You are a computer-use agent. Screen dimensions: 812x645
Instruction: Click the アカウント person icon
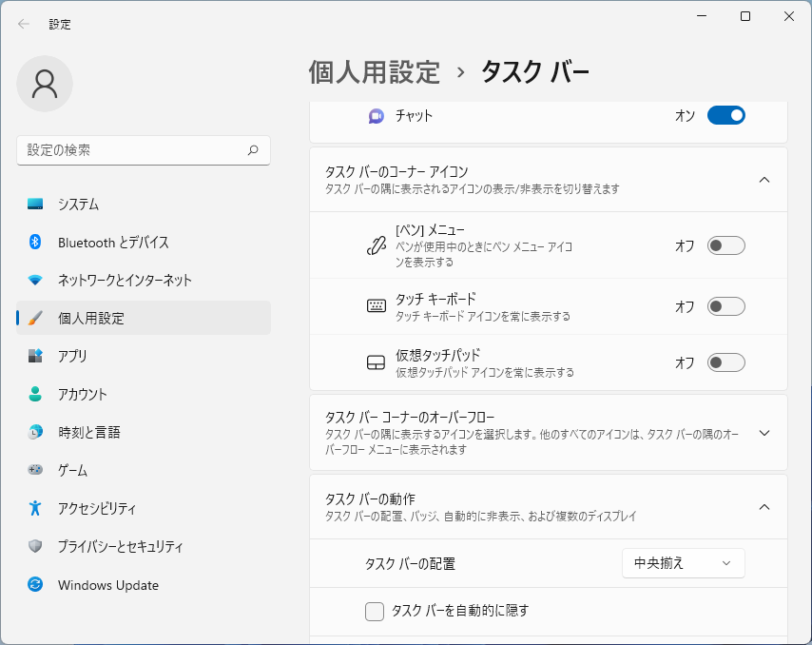(x=35, y=394)
